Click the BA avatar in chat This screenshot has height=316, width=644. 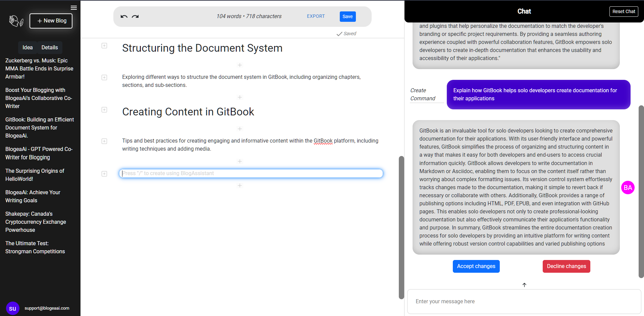628,188
